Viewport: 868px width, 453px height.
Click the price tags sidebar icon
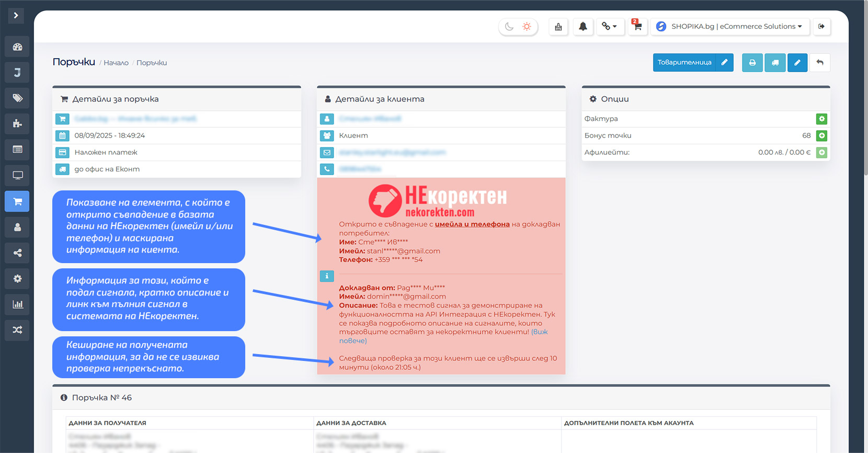[17, 98]
